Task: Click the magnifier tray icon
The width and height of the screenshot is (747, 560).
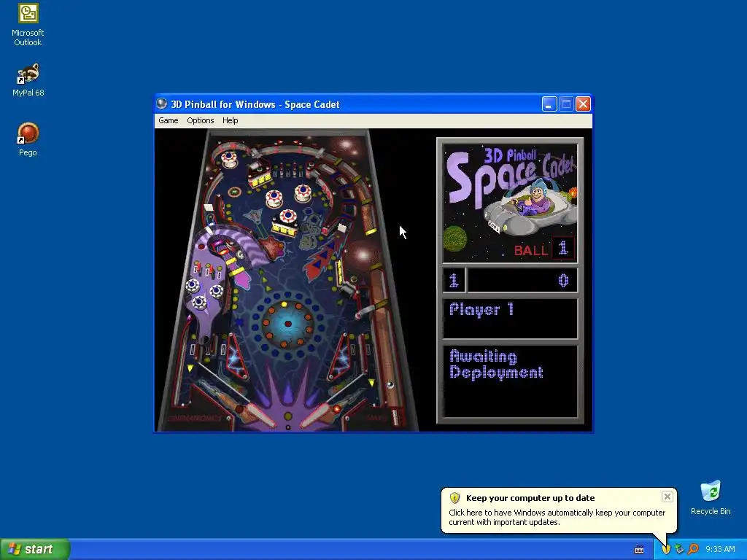Action: point(693,550)
